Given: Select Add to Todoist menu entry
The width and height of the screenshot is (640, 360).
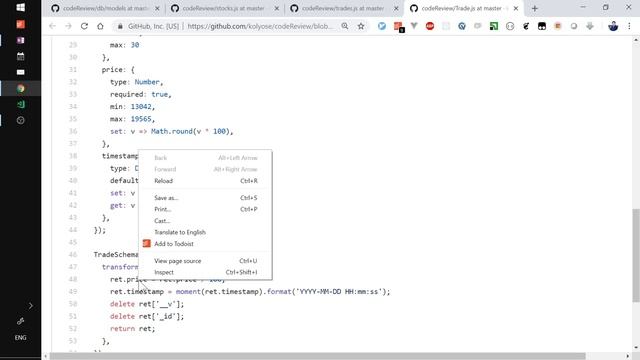Looking at the screenshot, I should tap(205, 244).
